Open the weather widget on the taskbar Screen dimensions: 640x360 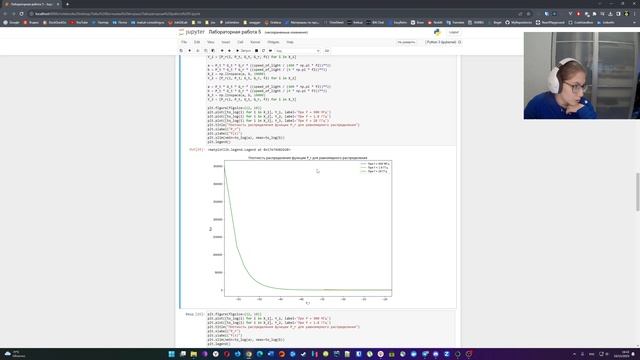click(14, 353)
